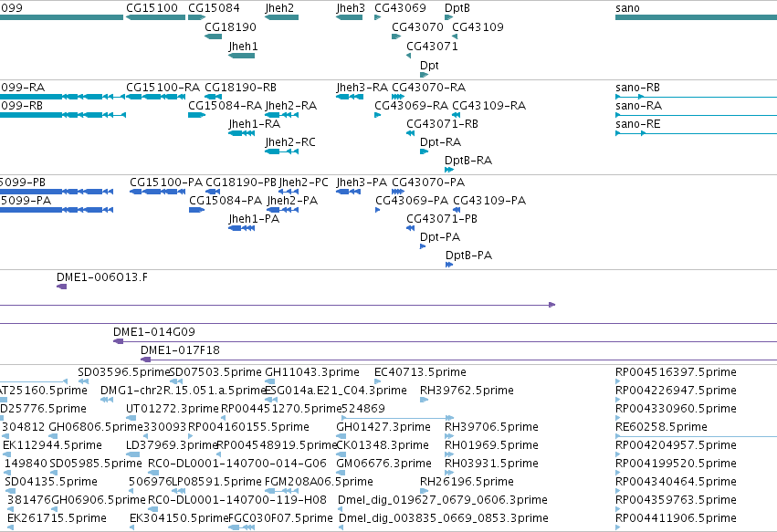The image size is (777, 532).
Task: Click the UT01272.3prime EST label
Action: 173,409
